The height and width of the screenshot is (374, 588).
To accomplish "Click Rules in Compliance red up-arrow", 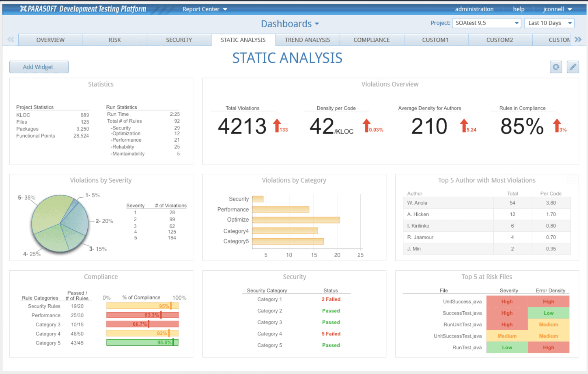I will tap(557, 125).
